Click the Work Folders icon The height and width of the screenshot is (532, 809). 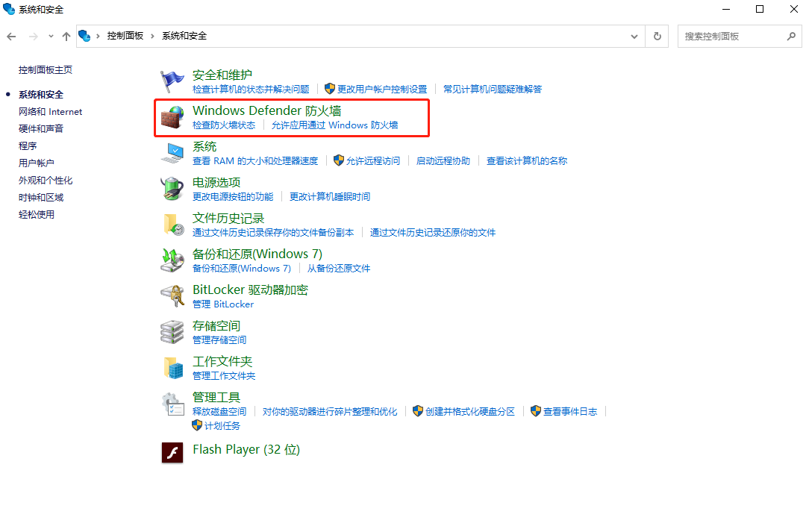(x=173, y=368)
